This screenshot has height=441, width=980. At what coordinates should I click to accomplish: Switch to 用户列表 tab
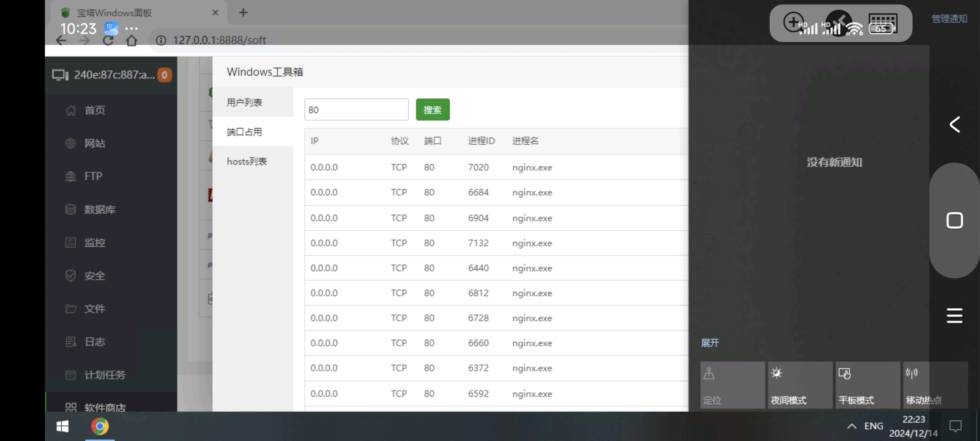pos(253,102)
